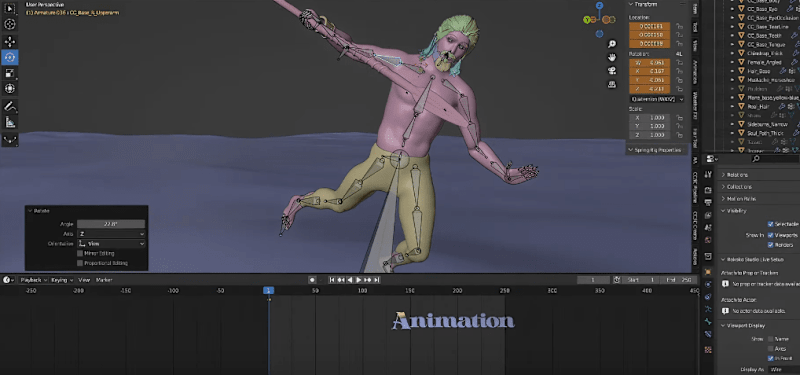Viewport: 800px width, 375px height.
Task: Enable the Proportional Editing checkbox
Action: 80,263
